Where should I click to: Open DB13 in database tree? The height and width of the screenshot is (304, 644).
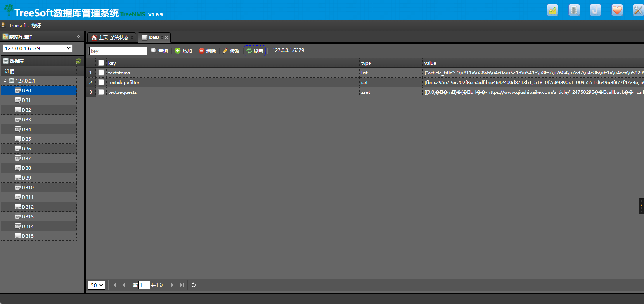pyautogui.click(x=38, y=216)
